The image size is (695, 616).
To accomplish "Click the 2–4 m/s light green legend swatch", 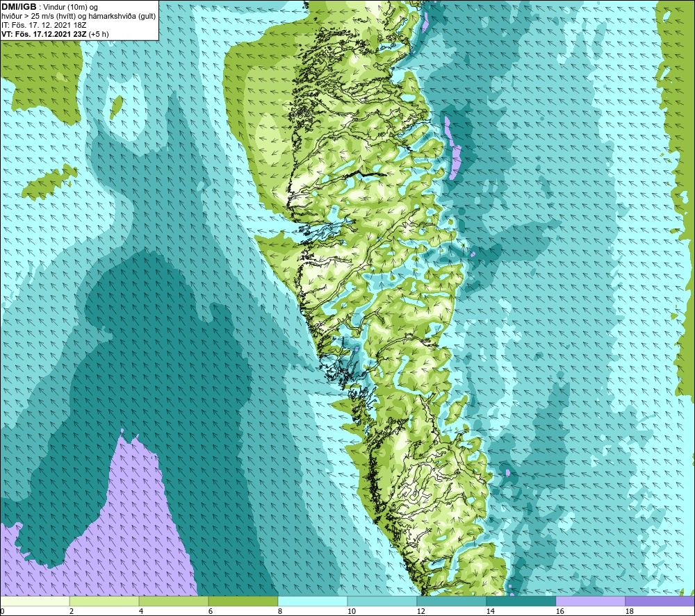I will click(104, 601).
